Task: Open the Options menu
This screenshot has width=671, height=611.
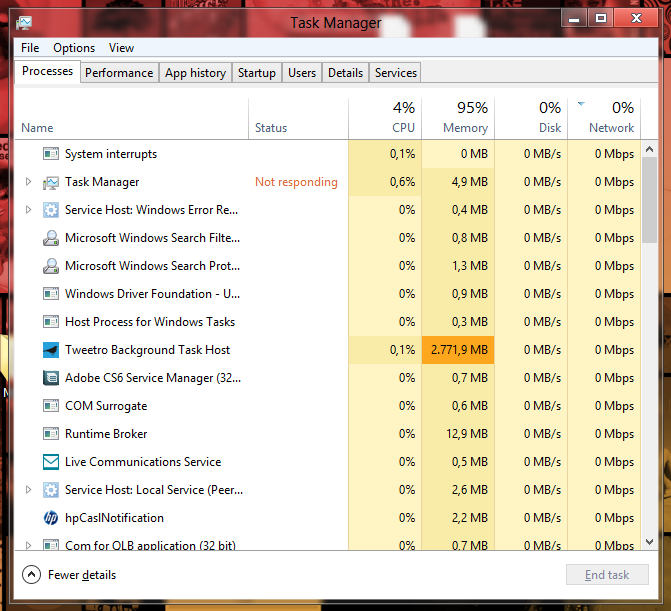Action: [74, 48]
